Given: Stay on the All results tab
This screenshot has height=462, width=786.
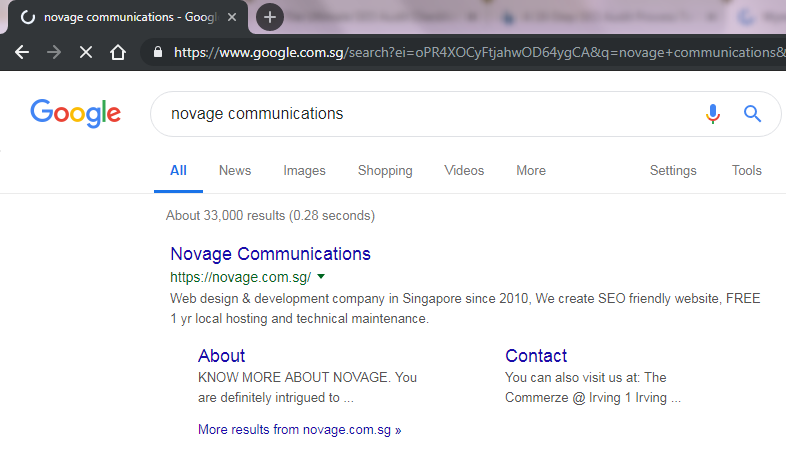Looking at the screenshot, I should [x=178, y=171].
